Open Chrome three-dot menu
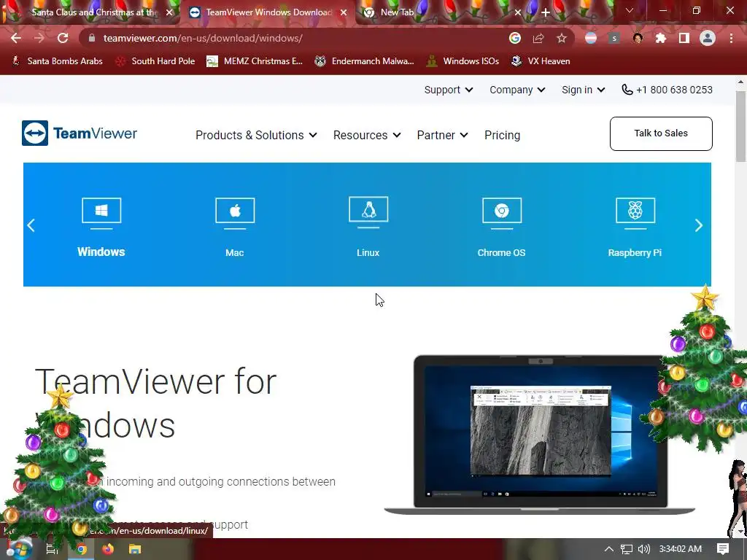Screen dimensions: 747x560 pyautogui.click(x=731, y=38)
